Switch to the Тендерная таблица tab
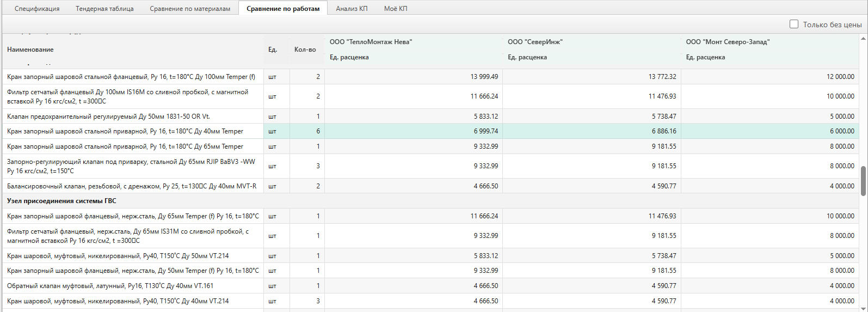The height and width of the screenshot is (312, 868). click(104, 8)
